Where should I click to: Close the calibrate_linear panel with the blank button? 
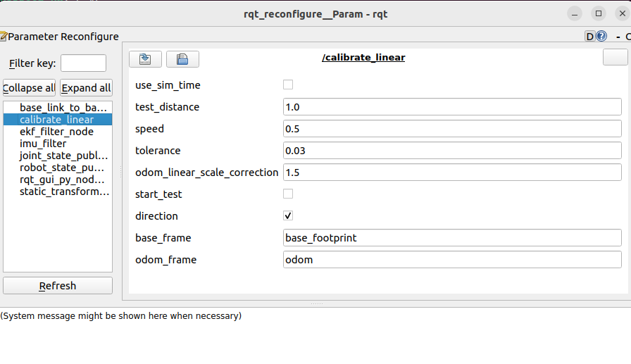click(615, 57)
